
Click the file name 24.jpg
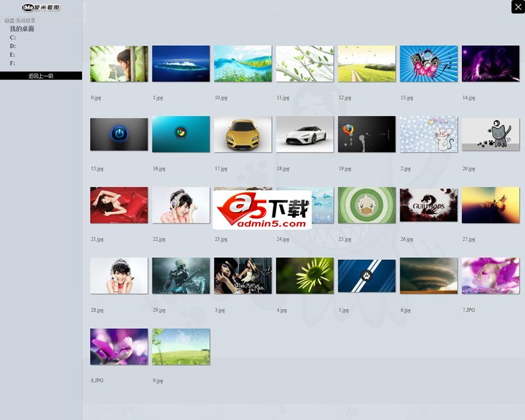(x=283, y=240)
